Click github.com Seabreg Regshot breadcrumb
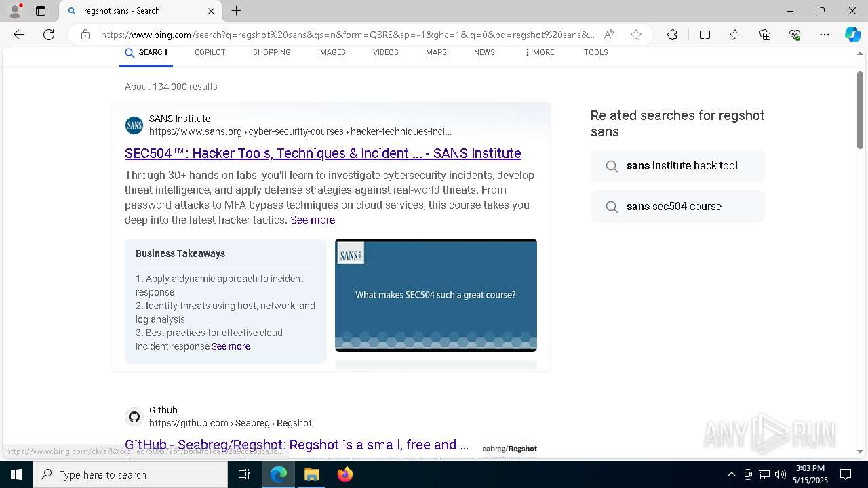The width and height of the screenshot is (868, 488). tap(231, 423)
